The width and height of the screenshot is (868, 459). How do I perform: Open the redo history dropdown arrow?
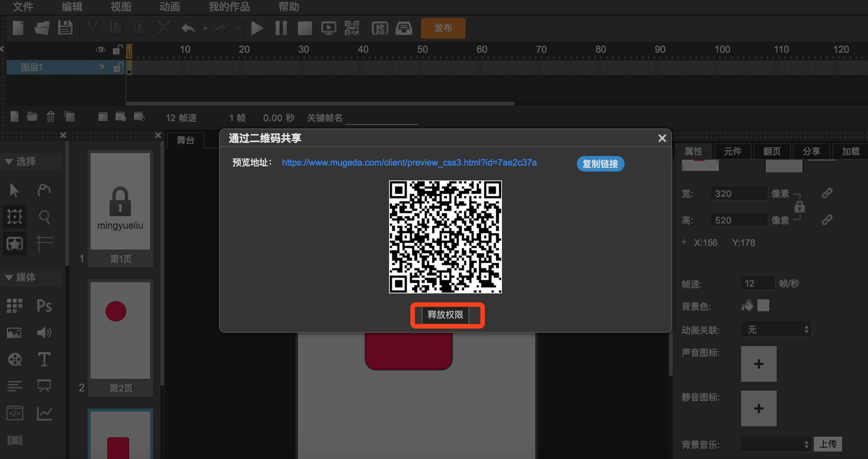(x=237, y=29)
